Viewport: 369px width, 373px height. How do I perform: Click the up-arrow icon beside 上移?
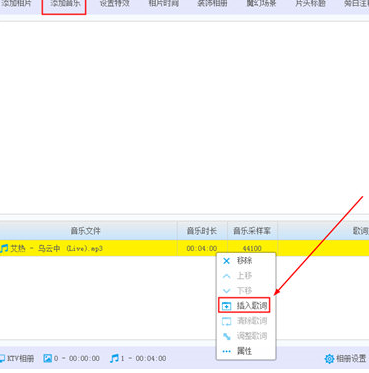click(x=226, y=276)
